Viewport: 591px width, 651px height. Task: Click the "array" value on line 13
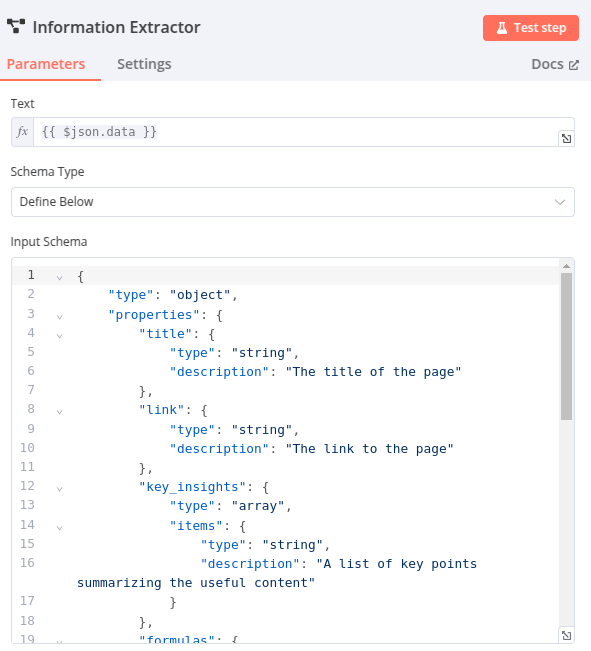258,506
